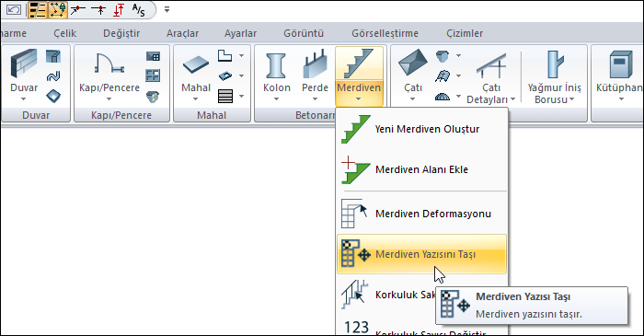This screenshot has width=644, height=336.
Task: Click the curved wall icon beside Duvar
Action: point(53,76)
